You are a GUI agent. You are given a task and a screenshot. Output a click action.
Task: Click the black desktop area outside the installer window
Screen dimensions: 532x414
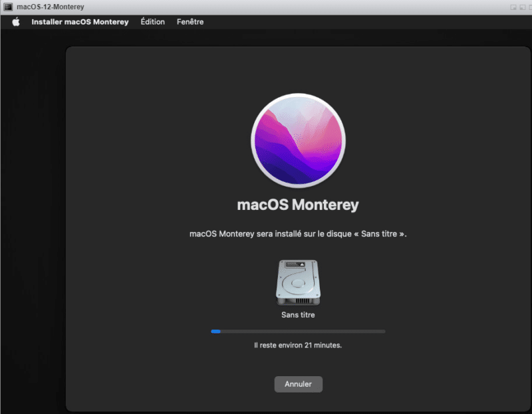[x=30, y=233]
